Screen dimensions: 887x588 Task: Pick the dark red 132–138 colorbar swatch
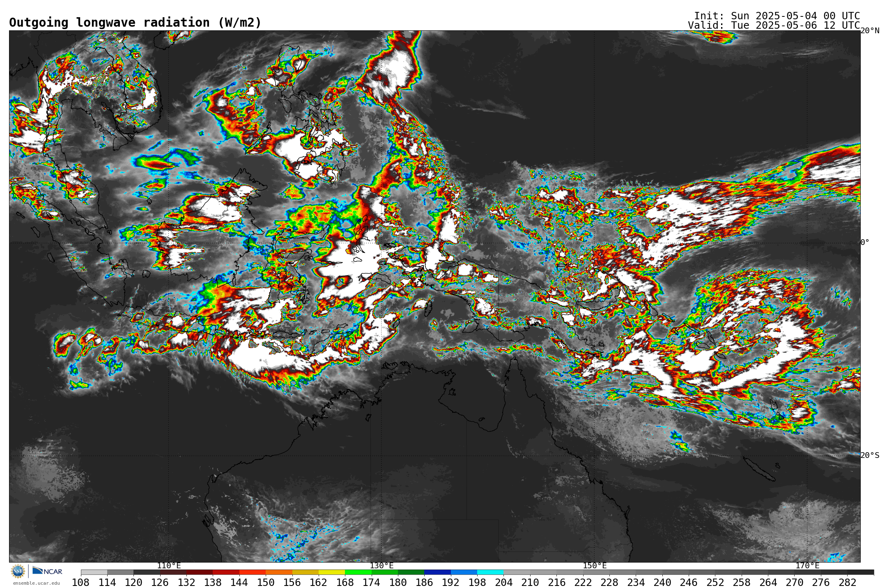(200, 572)
